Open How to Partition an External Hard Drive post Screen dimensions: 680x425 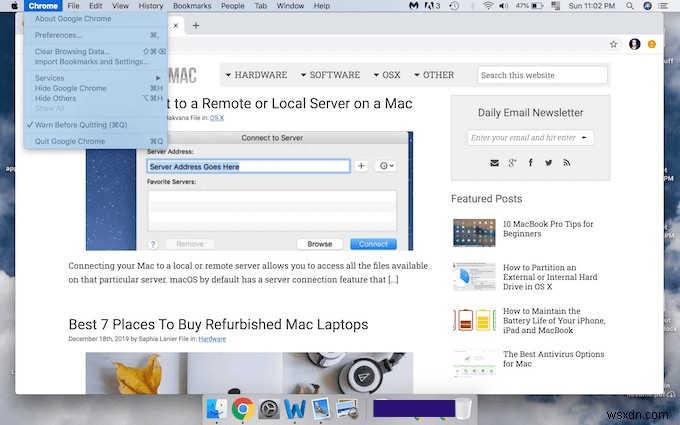click(550, 277)
